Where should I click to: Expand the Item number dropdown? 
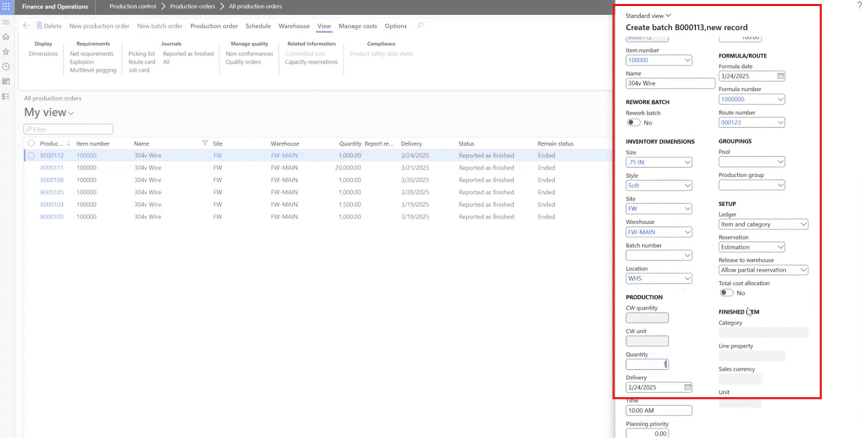[x=687, y=60]
